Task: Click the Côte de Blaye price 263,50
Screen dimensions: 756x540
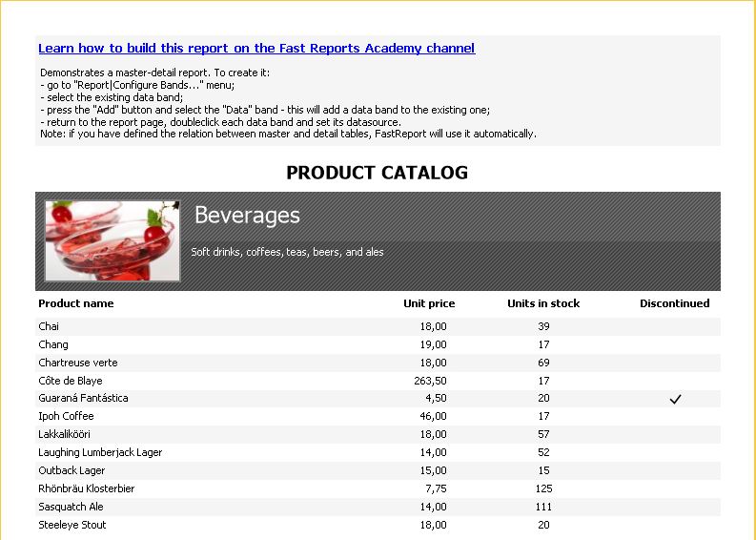Action: pyautogui.click(x=430, y=381)
